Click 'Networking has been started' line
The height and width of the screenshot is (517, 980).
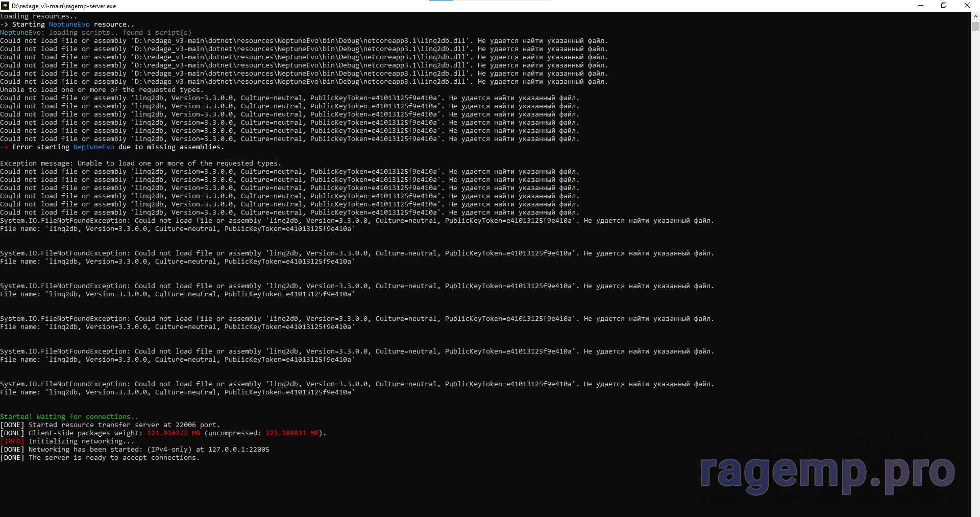pos(135,450)
